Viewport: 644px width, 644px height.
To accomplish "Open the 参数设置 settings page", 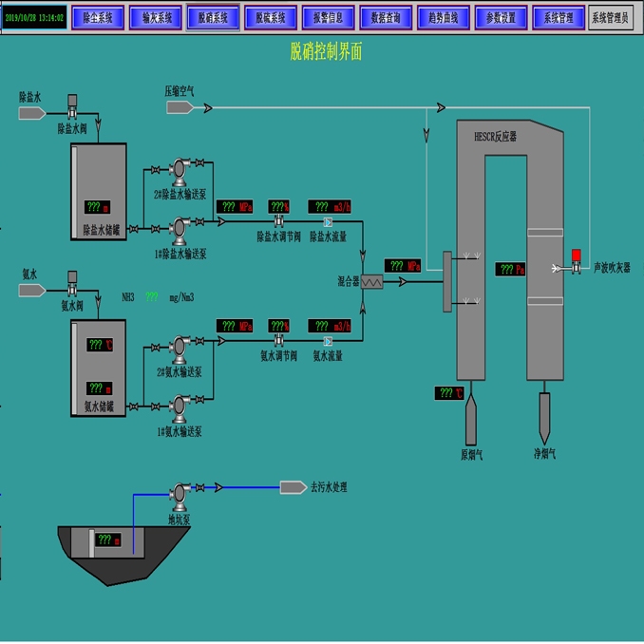I will pyautogui.click(x=501, y=18).
